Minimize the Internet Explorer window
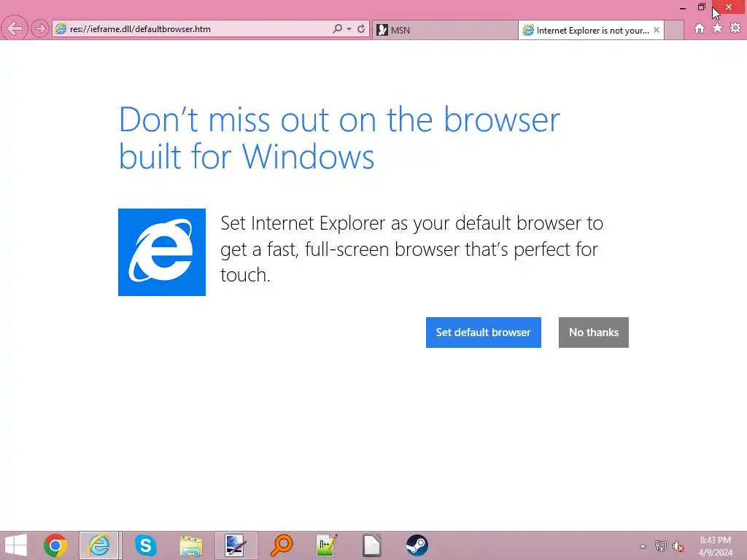This screenshot has height=560, width=747. point(683,7)
